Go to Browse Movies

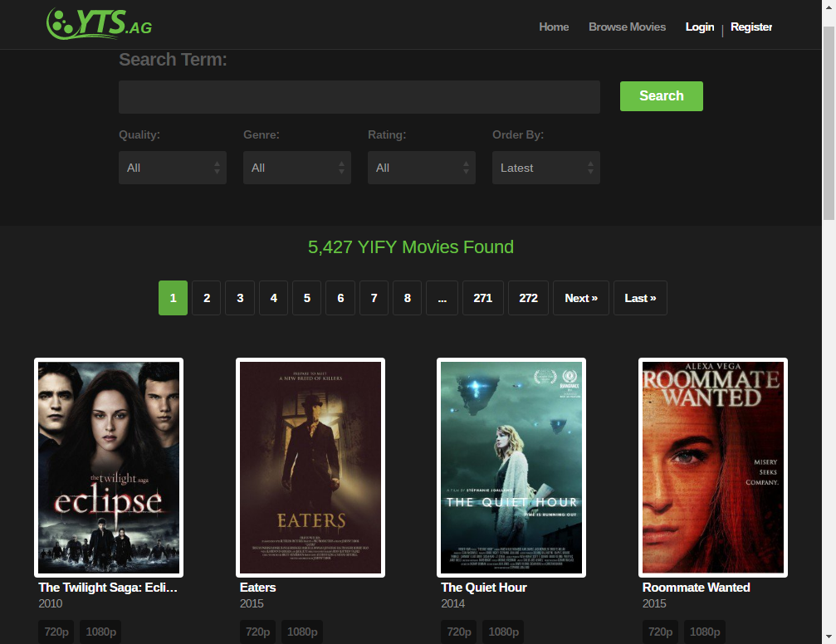point(627,27)
